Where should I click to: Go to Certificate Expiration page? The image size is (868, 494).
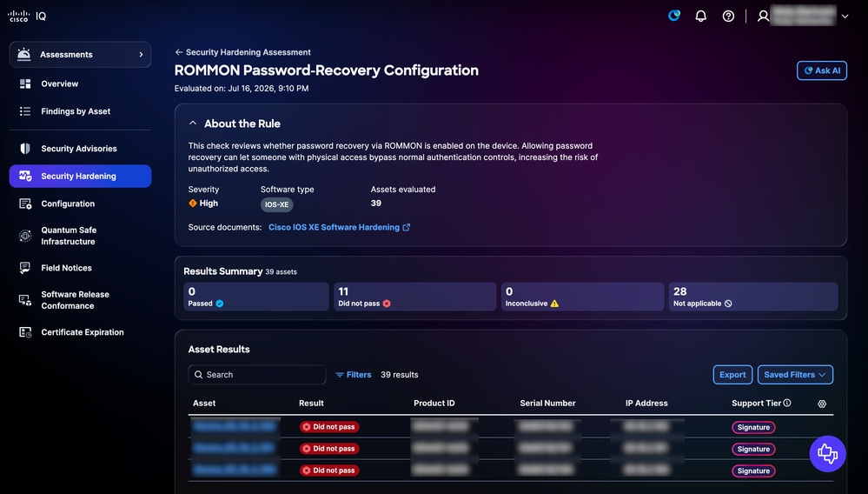[83, 332]
